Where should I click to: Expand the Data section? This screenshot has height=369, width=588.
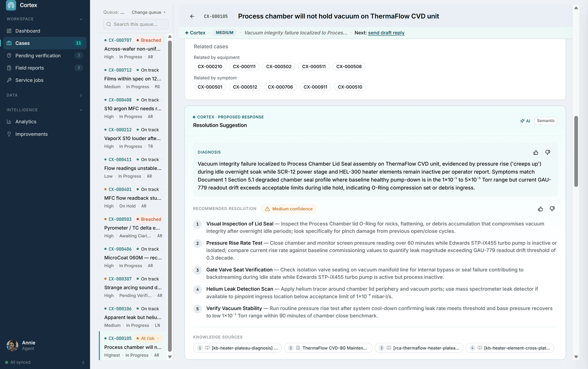[x=81, y=95]
